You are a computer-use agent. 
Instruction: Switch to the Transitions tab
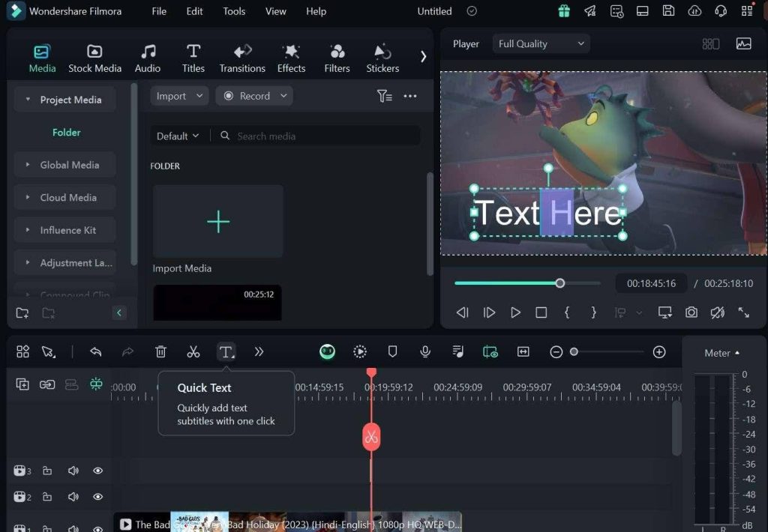point(241,56)
